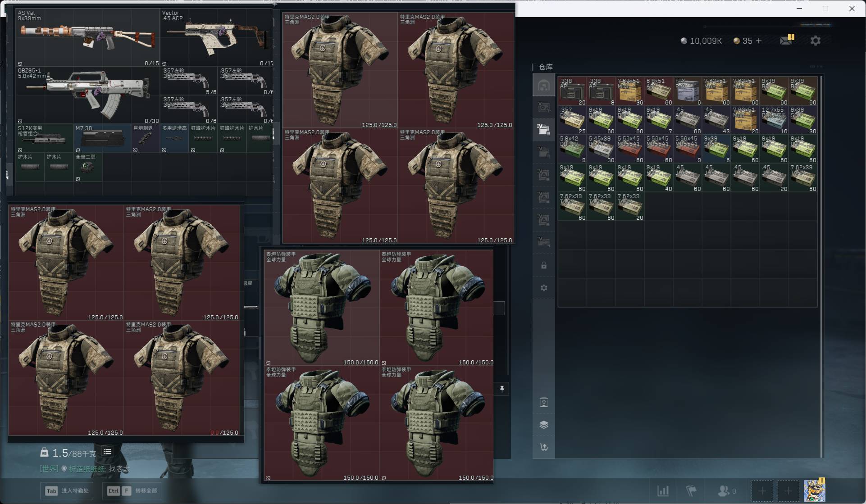
Task: Click the Ctrl F transfer all button
Action: point(132,490)
